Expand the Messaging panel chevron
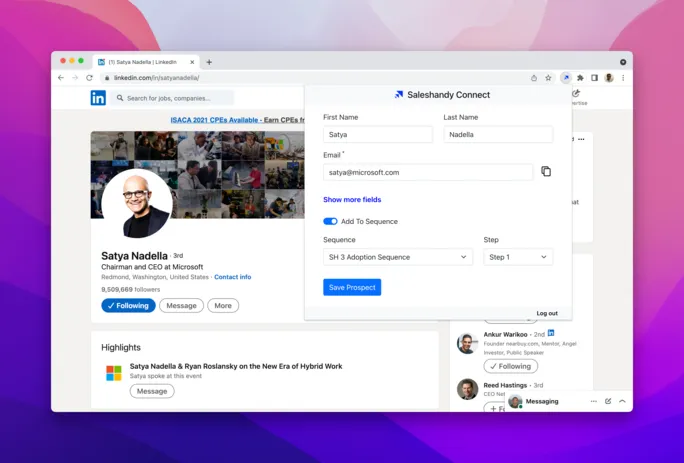 [x=622, y=401]
